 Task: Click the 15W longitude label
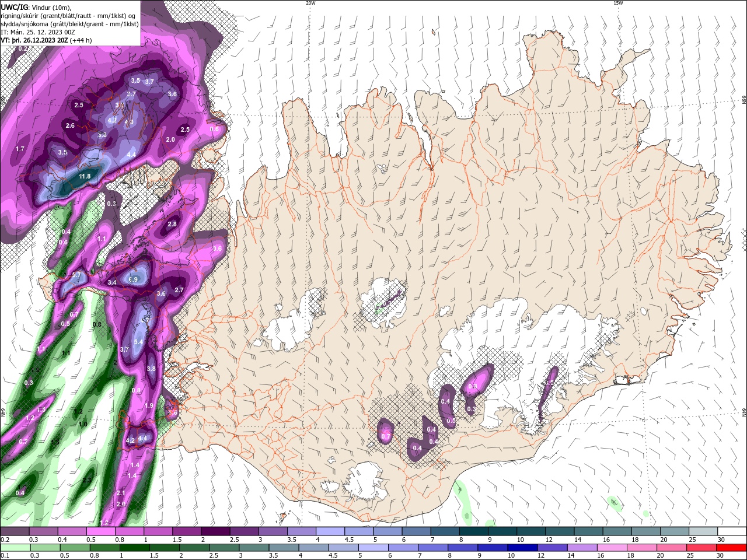pyautogui.click(x=618, y=3)
